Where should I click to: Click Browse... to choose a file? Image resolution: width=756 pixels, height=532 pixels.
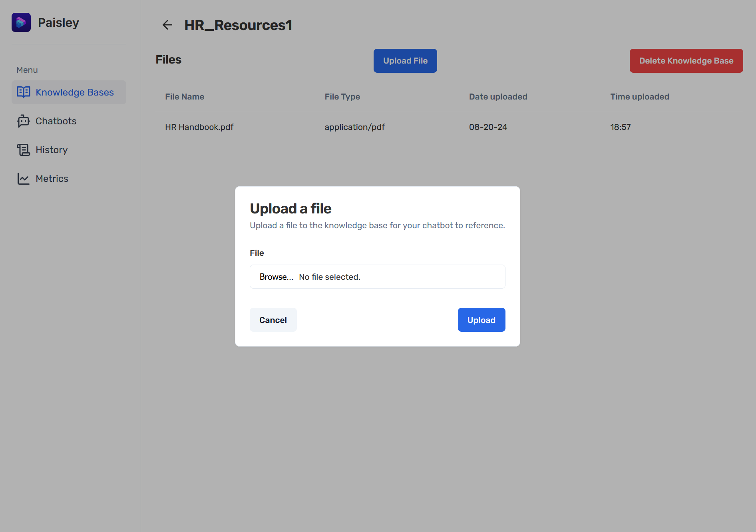[x=276, y=277]
